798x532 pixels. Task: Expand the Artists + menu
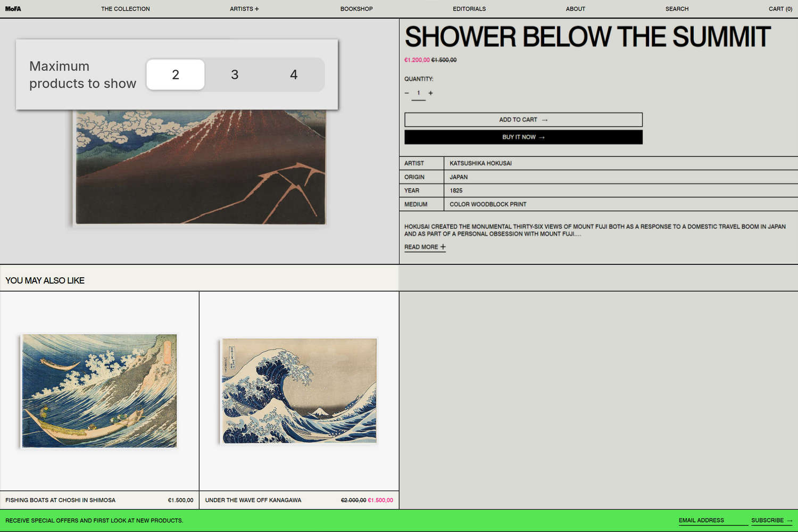point(244,9)
